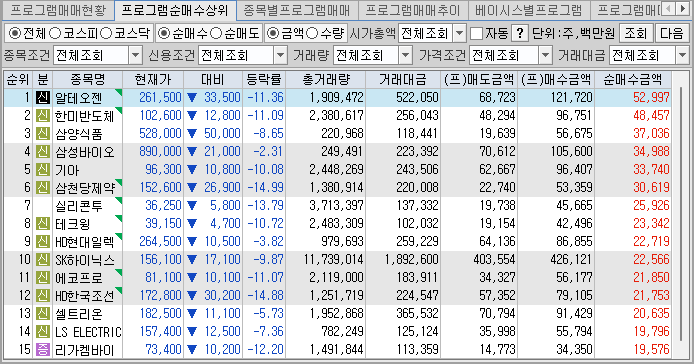Click the 신 badge in 삼천당제약 row

pos(42,187)
